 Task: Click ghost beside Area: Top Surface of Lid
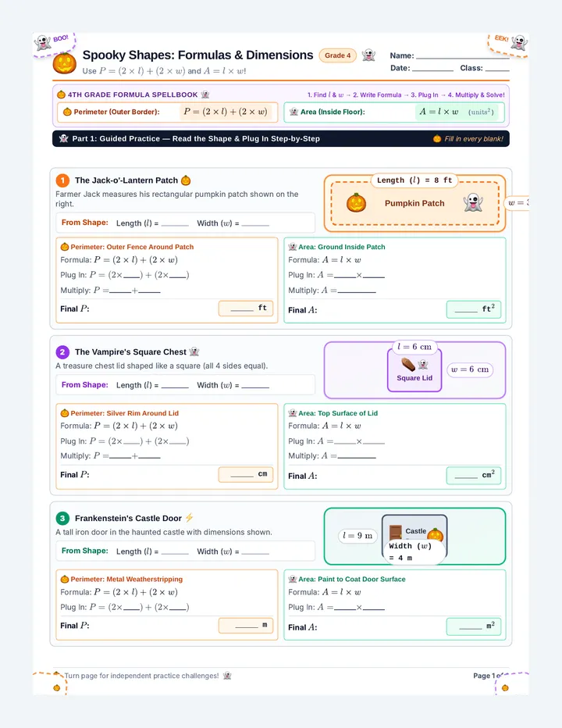(293, 413)
